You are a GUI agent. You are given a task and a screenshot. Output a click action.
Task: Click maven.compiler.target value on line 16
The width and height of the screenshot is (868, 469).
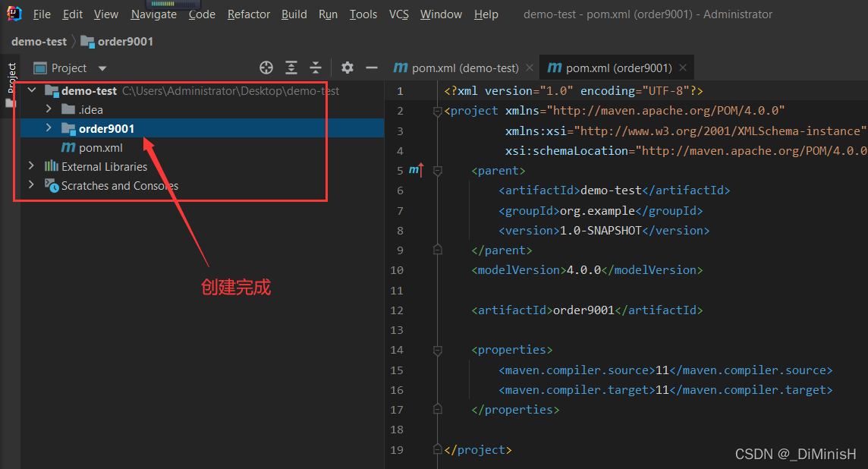[662, 390]
